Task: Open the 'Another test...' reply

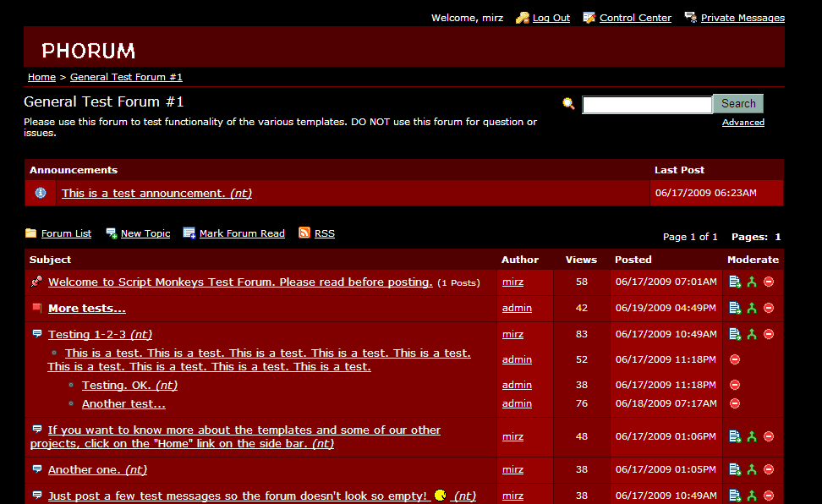Action: [x=123, y=404]
